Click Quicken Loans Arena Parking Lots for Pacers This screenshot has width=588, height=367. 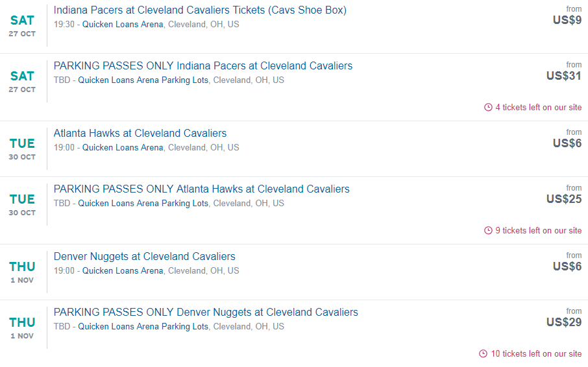click(143, 80)
